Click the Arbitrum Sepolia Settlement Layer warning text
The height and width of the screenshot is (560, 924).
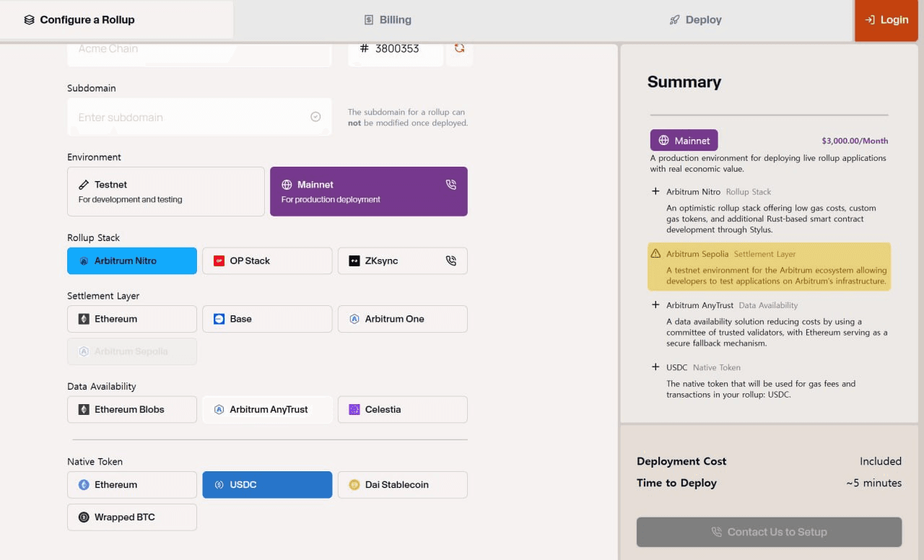coord(769,266)
